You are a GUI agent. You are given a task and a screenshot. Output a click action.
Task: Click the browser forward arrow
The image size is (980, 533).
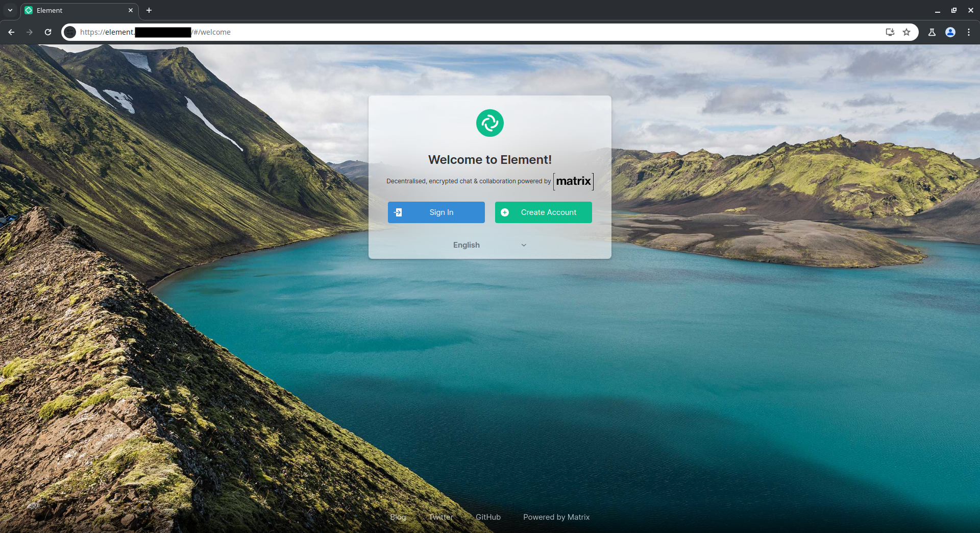30,32
